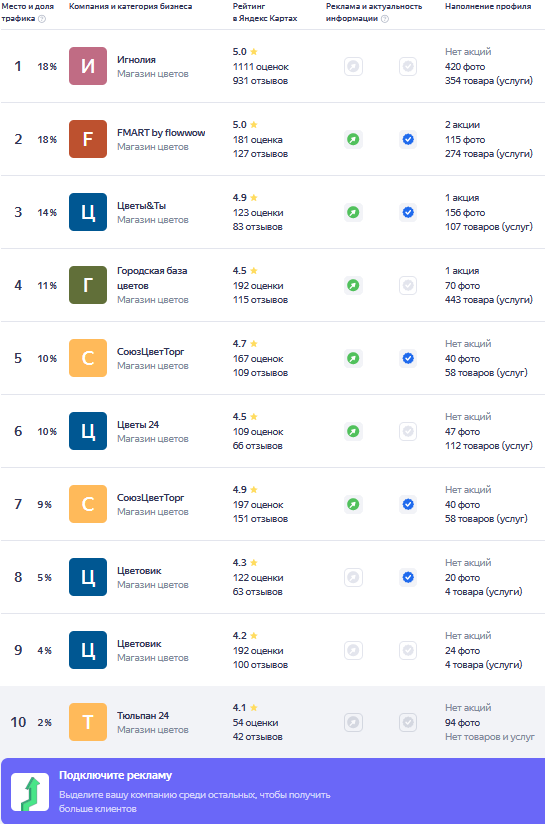The width and height of the screenshot is (545, 824).
Task: Click the green advertising icon for Цветы&Ты
Action: (353, 212)
